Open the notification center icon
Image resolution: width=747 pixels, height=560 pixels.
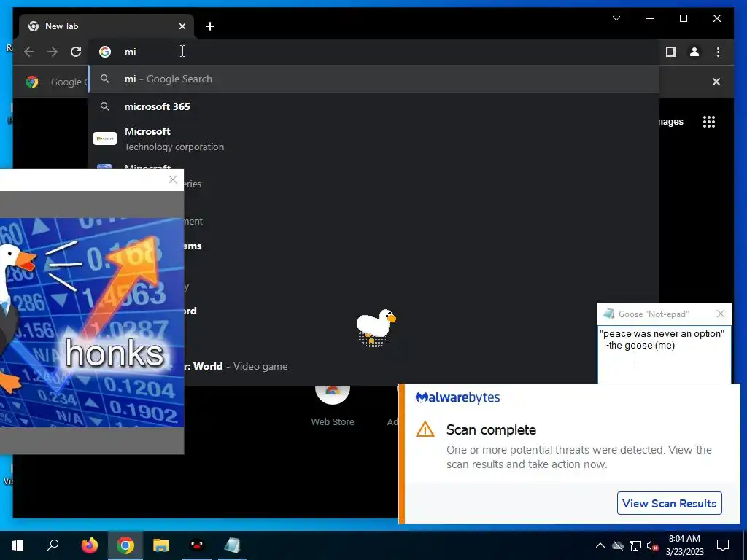(723, 545)
